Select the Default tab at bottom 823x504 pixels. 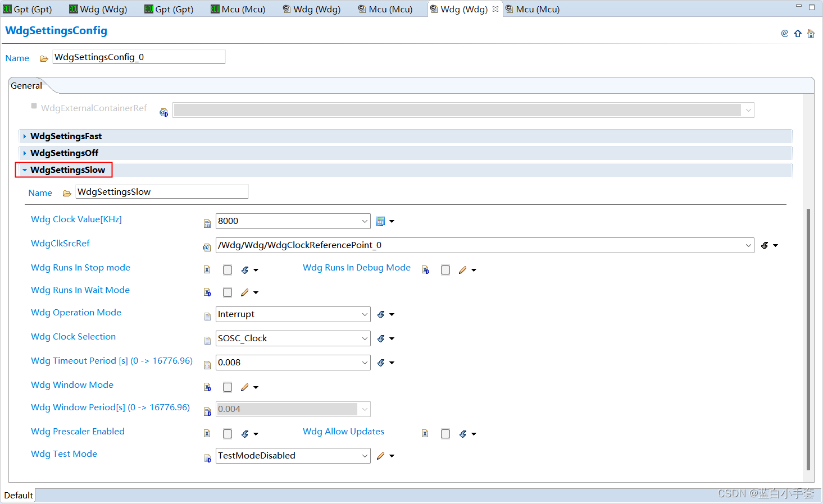pyautogui.click(x=19, y=495)
